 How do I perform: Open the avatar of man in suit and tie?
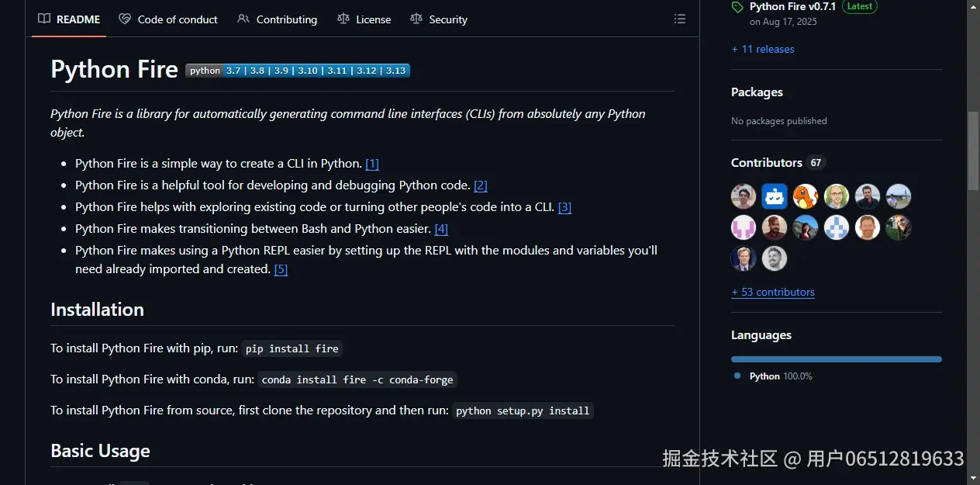[x=744, y=258]
